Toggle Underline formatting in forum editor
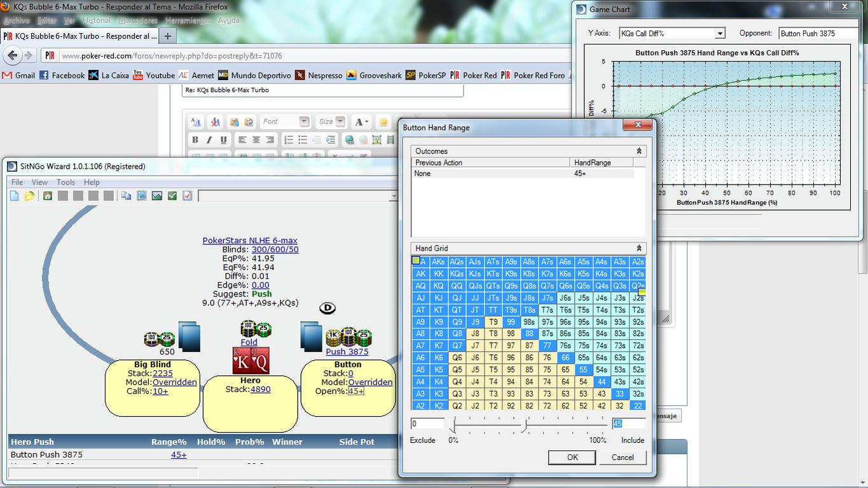The width and height of the screenshot is (868, 488). click(x=223, y=139)
